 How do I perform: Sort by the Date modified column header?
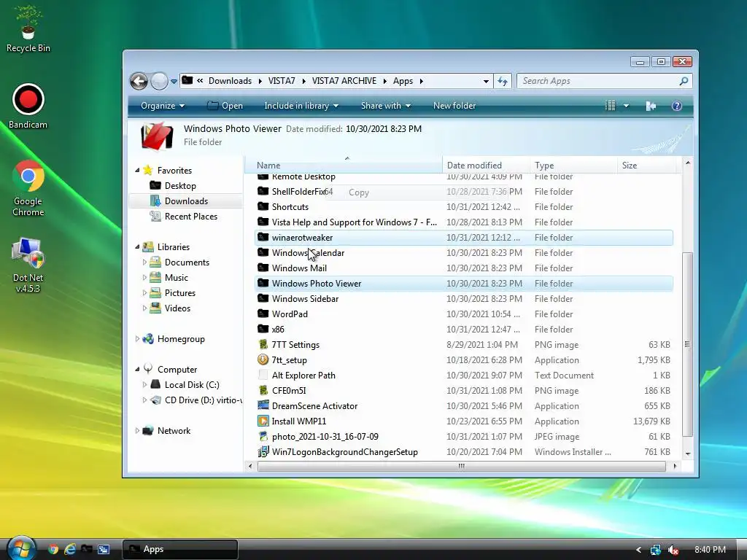[486, 166]
